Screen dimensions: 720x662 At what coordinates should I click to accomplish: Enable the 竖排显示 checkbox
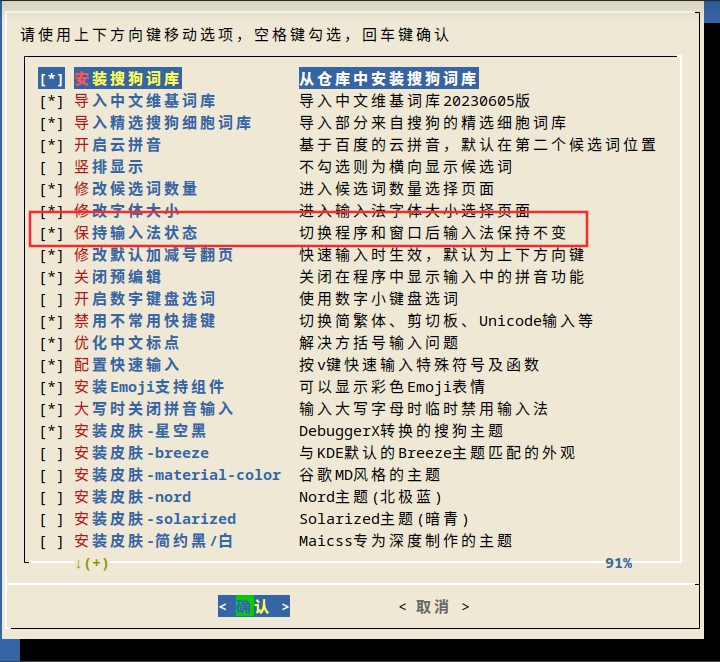[x=51, y=167]
